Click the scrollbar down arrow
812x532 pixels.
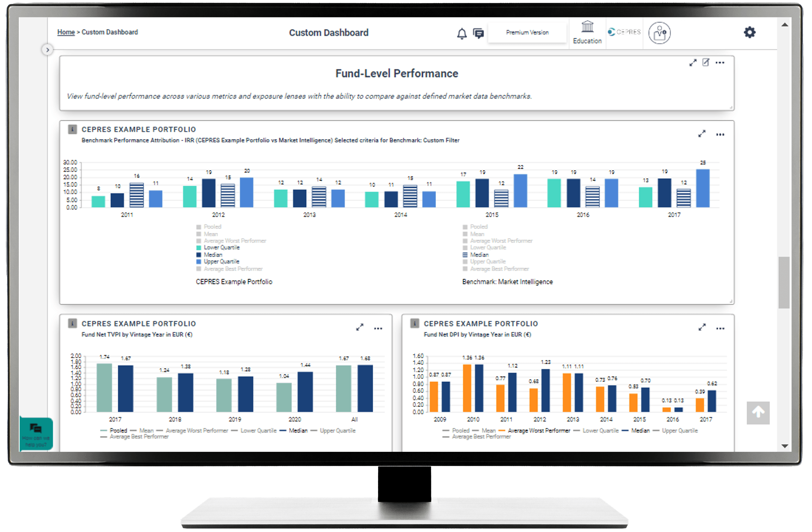785,446
